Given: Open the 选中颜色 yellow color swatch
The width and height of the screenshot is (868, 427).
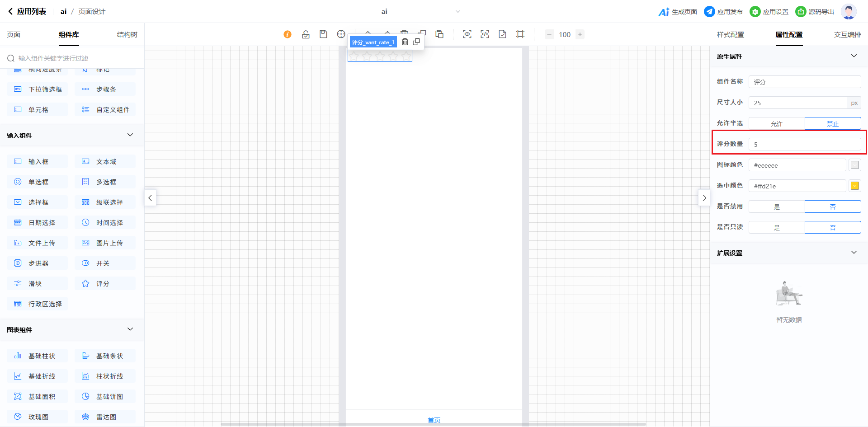Looking at the screenshot, I should 855,186.
